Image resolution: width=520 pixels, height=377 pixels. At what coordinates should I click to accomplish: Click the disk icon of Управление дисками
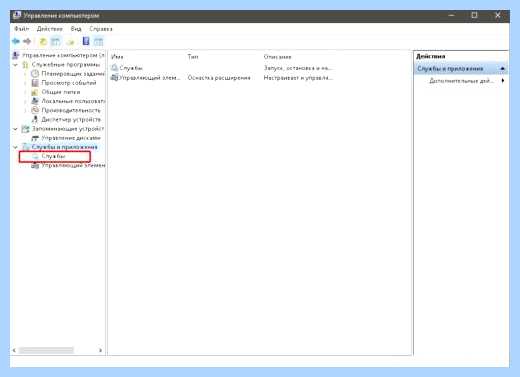click(x=35, y=138)
